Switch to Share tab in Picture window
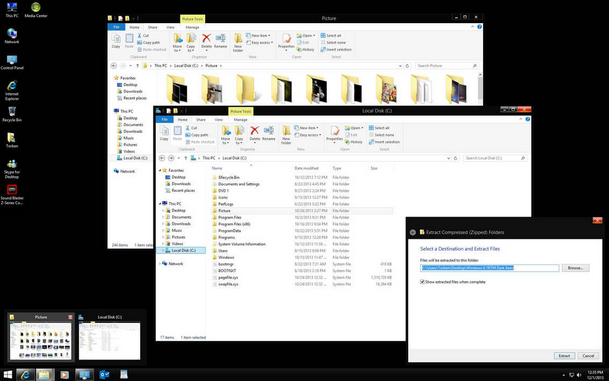Screen dimensions: 609x381 tap(153, 27)
